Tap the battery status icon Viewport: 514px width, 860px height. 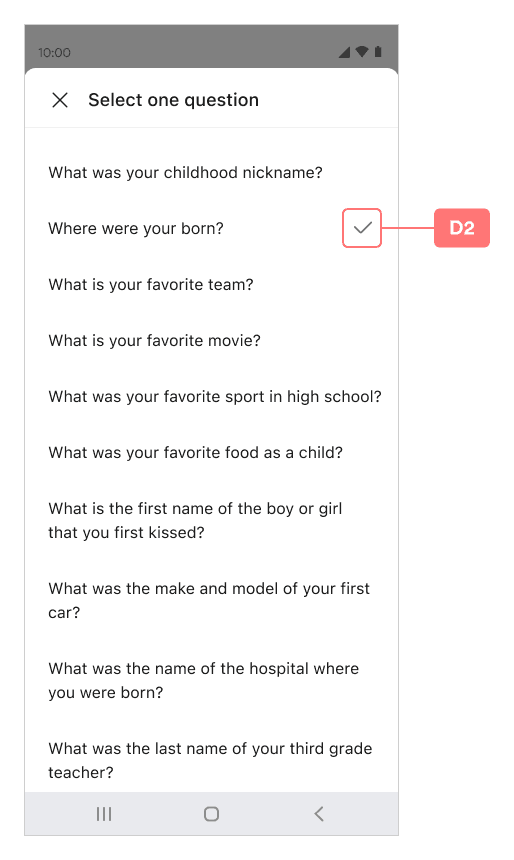[378, 52]
